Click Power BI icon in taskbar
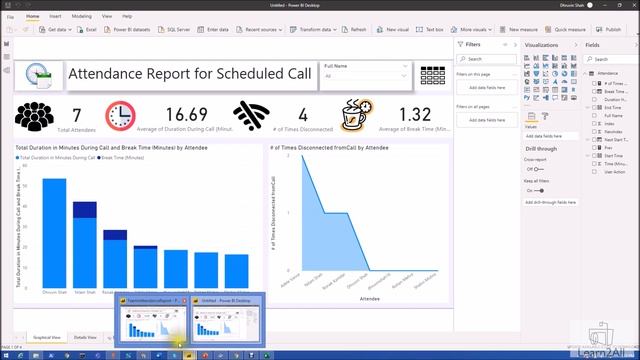Image resolution: width=640 pixels, height=360 pixels. click(x=189, y=356)
